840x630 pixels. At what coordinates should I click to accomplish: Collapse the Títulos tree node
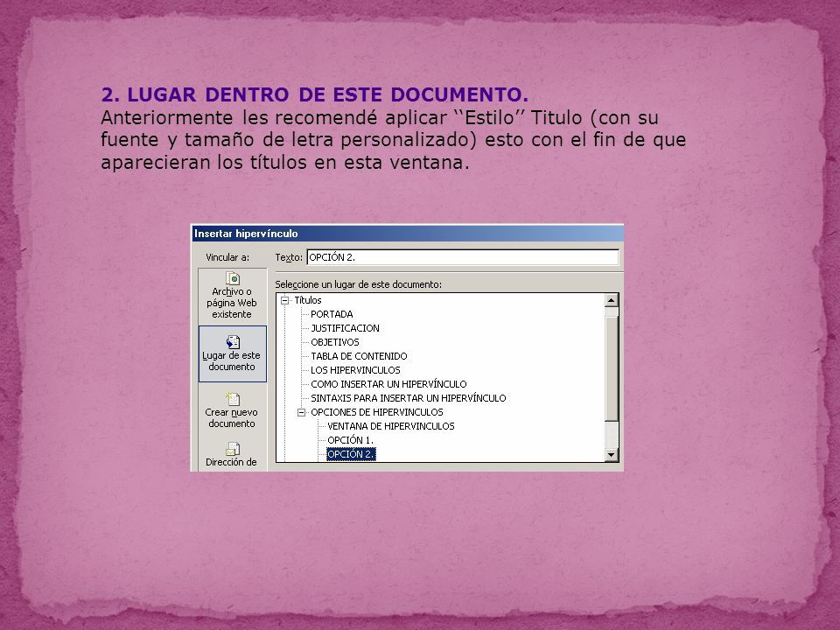(x=285, y=300)
